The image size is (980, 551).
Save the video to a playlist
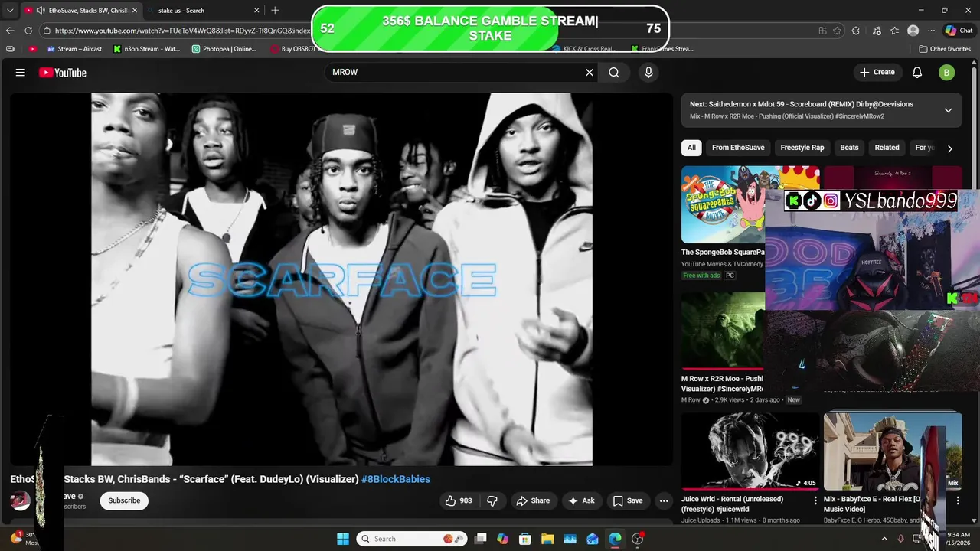click(x=628, y=500)
